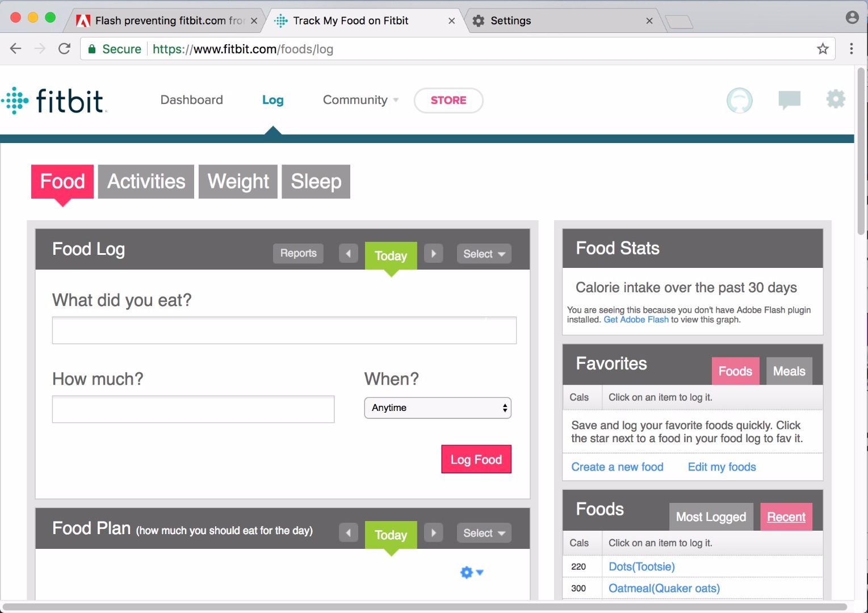Switch to the Sleep tab
This screenshot has width=868, height=613.
point(316,182)
